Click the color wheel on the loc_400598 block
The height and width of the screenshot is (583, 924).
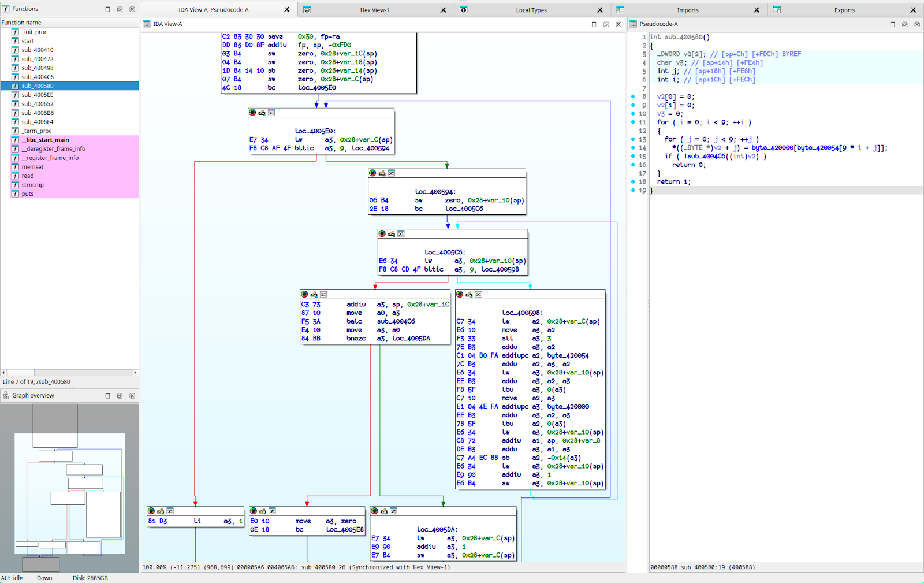(459, 294)
